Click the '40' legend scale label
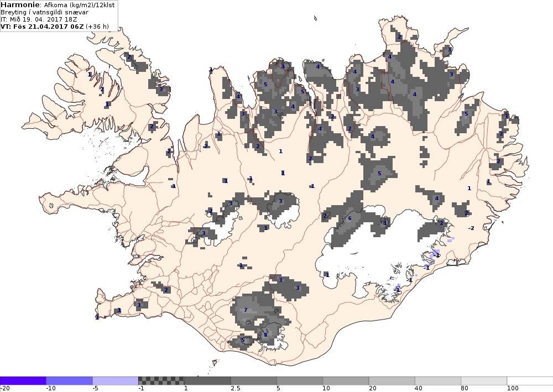 [418, 389]
